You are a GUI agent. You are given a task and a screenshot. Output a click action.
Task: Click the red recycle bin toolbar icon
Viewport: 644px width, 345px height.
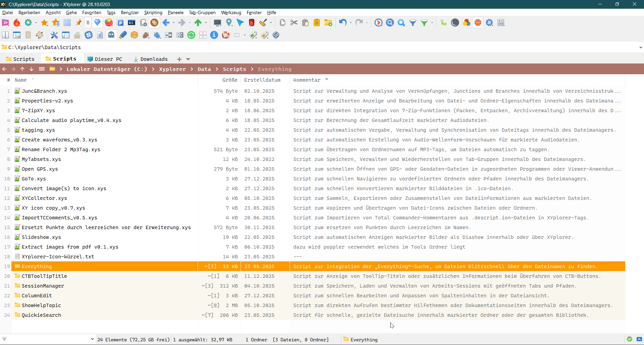click(x=252, y=23)
